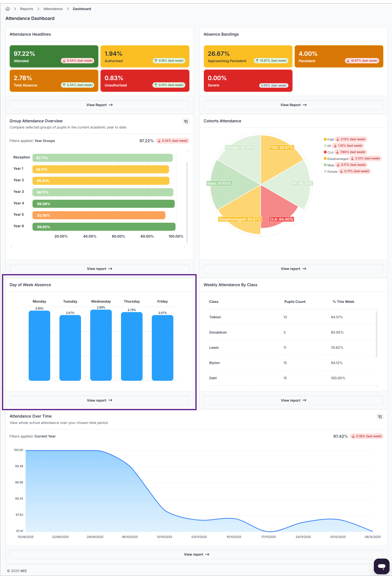The width and height of the screenshot is (392, 576).
Task: Open View report for Day of Week Absence
Action: (99, 400)
